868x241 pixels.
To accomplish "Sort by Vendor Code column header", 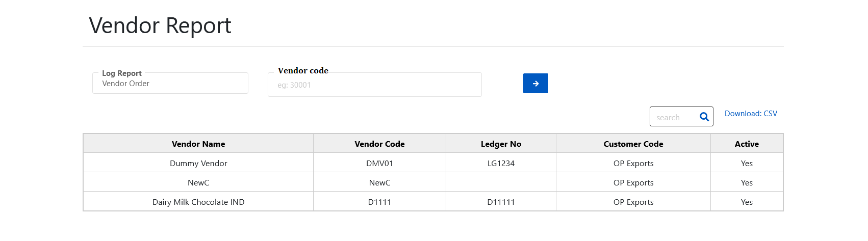I will click(x=379, y=144).
